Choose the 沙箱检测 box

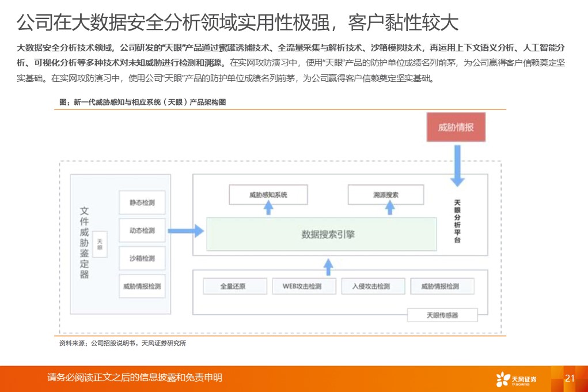tap(142, 258)
